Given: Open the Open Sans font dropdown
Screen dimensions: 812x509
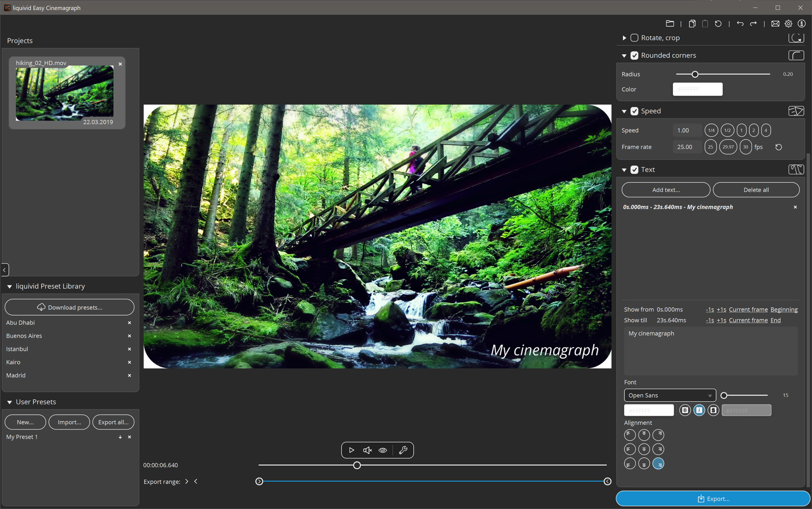Looking at the screenshot, I should tap(670, 395).
